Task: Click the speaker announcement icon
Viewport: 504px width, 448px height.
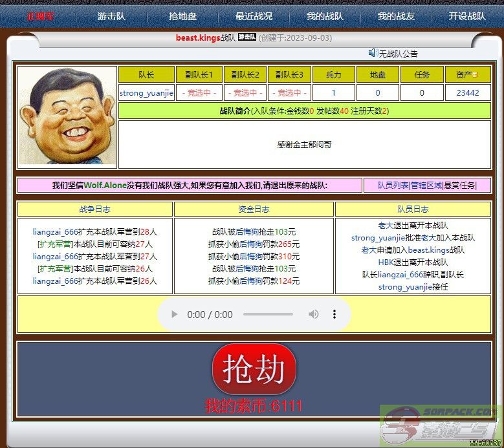Action: coord(373,53)
